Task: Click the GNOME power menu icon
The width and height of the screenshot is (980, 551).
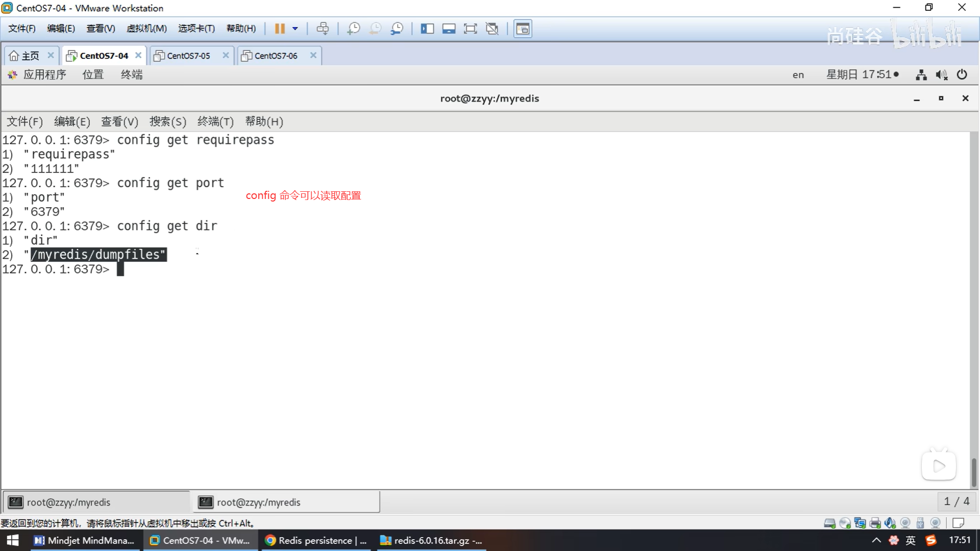Action: 962,74
